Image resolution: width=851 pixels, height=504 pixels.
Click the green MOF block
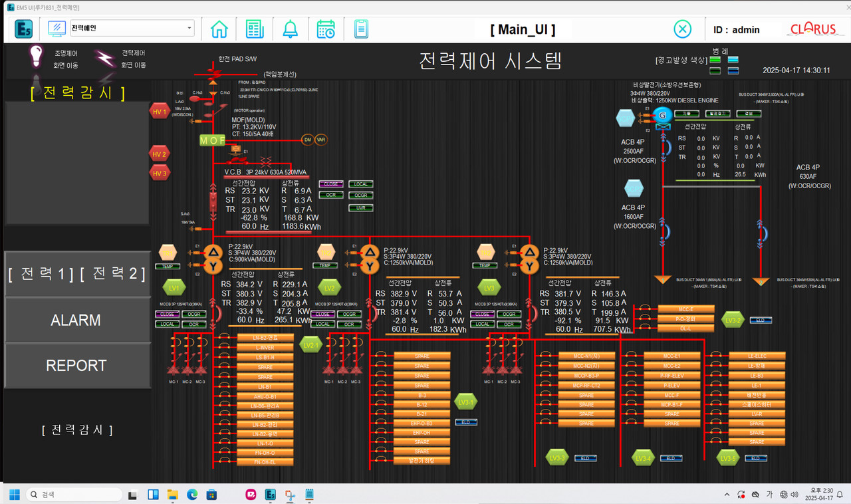213,140
